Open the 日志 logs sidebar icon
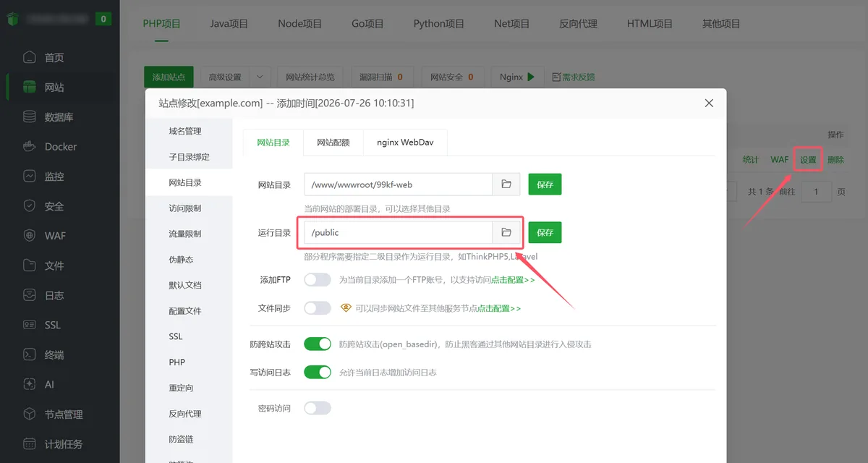Image resolution: width=868 pixels, height=463 pixels. click(29, 295)
